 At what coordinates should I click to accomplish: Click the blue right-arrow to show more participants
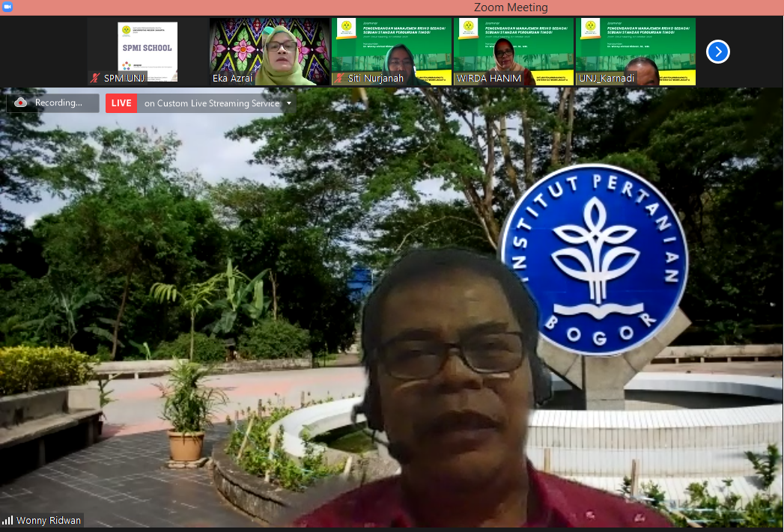click(x=717, y=52)
